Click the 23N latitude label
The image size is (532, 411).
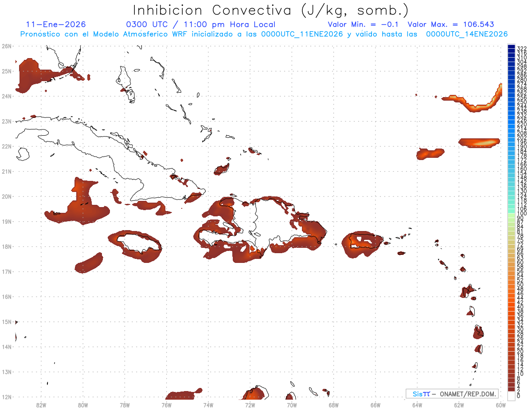point(6,121)
